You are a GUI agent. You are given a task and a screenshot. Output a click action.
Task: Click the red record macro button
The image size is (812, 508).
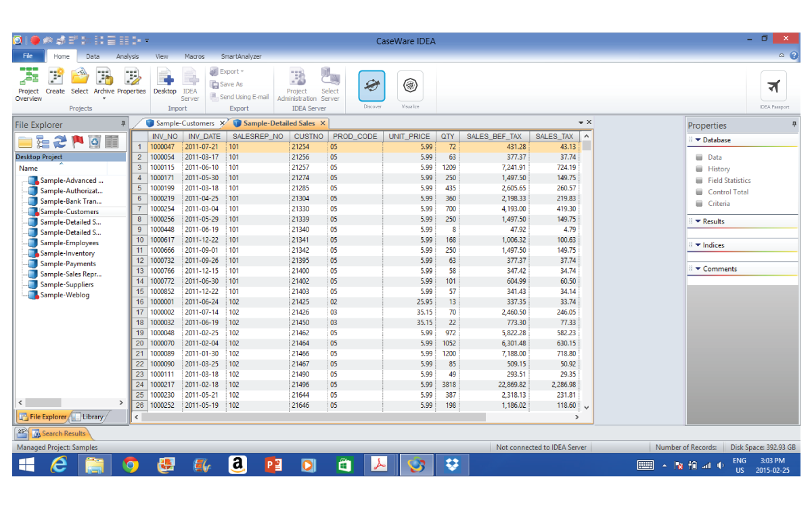(35, 41)
